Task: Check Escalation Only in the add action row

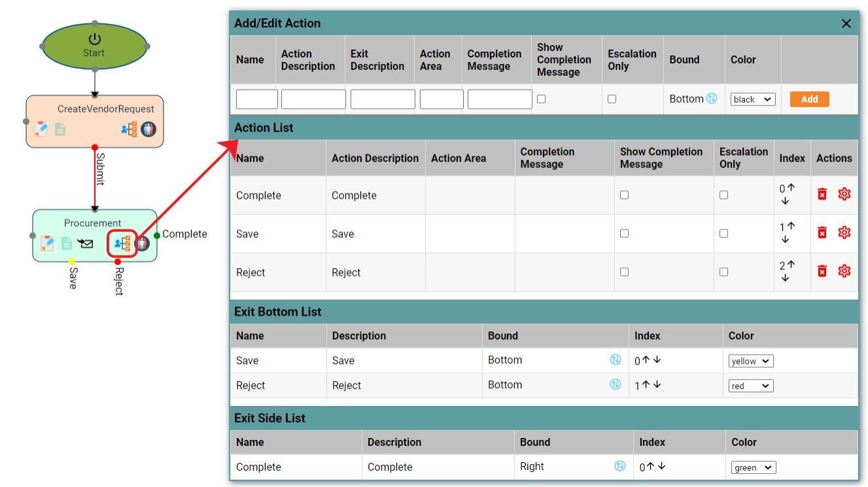Action: pos(612,98)
